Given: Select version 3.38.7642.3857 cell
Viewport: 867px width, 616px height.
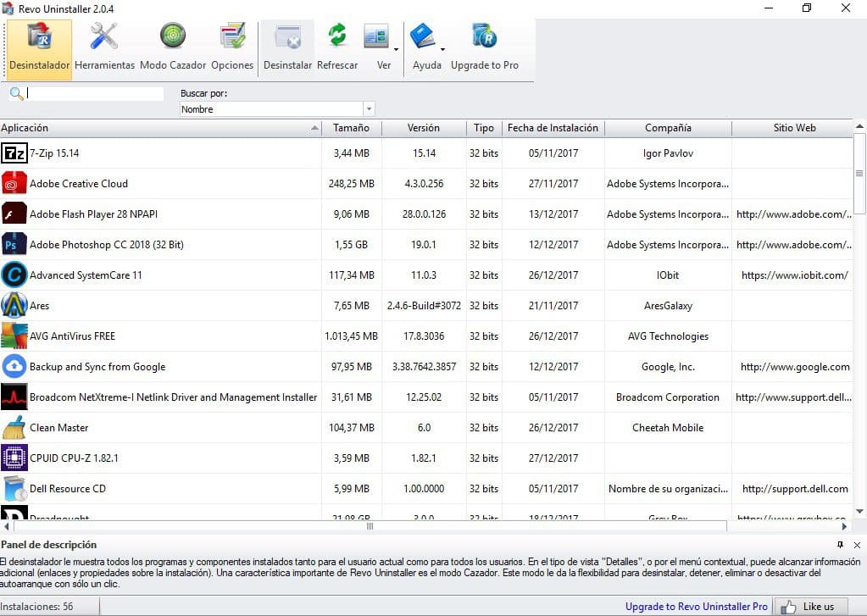Looking at the screenshot, I should (424, 367).
